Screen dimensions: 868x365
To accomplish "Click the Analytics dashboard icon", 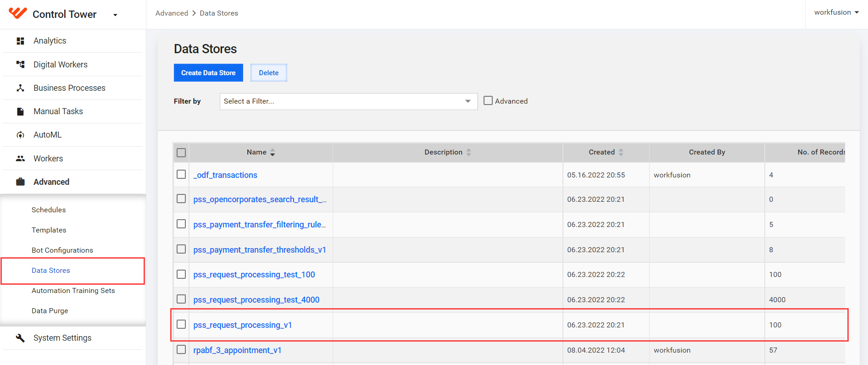I will click(20, 41).
